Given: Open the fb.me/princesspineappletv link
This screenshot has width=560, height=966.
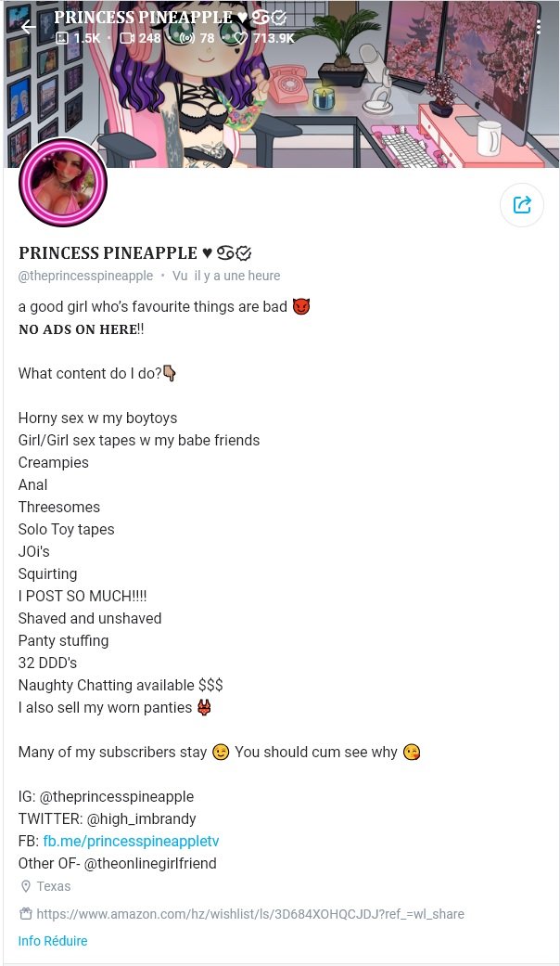Looking at the screenshot, I should pos(131,841).
